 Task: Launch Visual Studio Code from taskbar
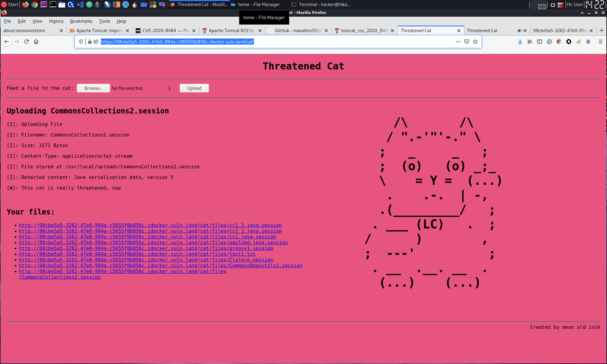point(80,4)
